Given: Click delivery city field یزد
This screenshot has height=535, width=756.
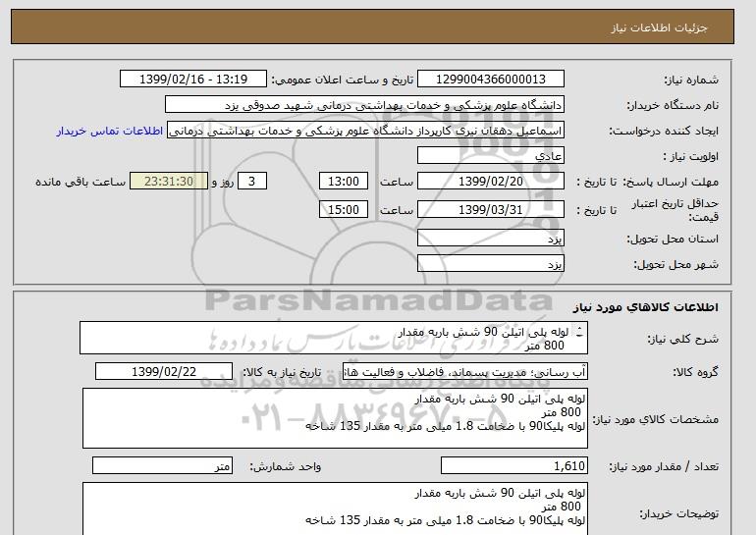Looking at the screenshot, I should (490, 264).
